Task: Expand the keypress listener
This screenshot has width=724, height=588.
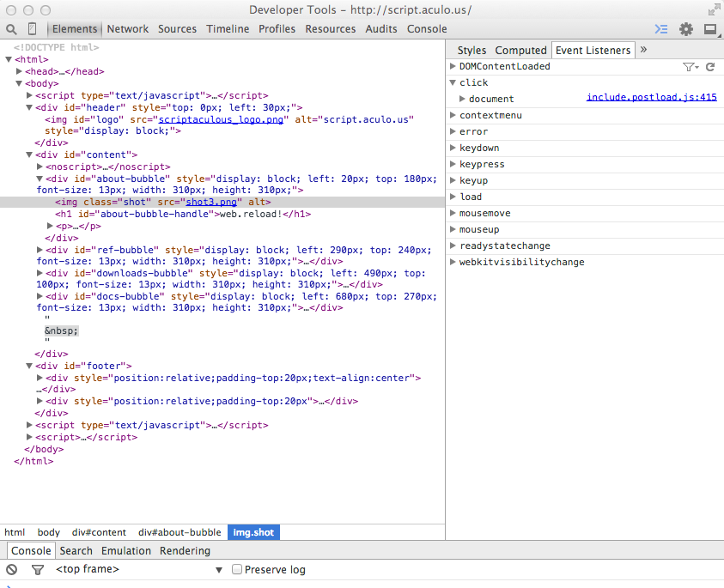Action: (453, 164)
